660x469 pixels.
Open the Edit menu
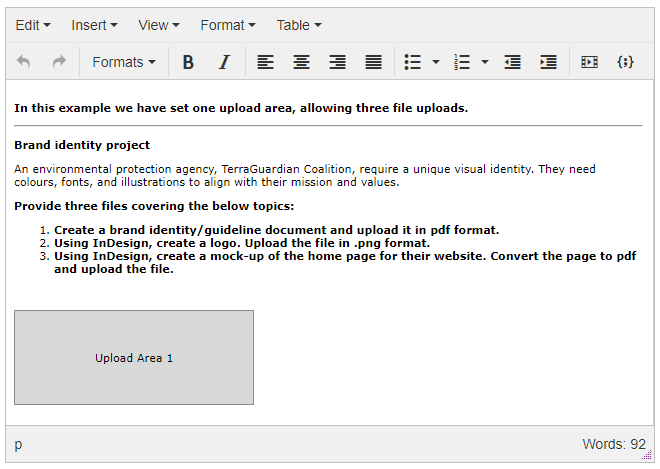coord(33,25)
